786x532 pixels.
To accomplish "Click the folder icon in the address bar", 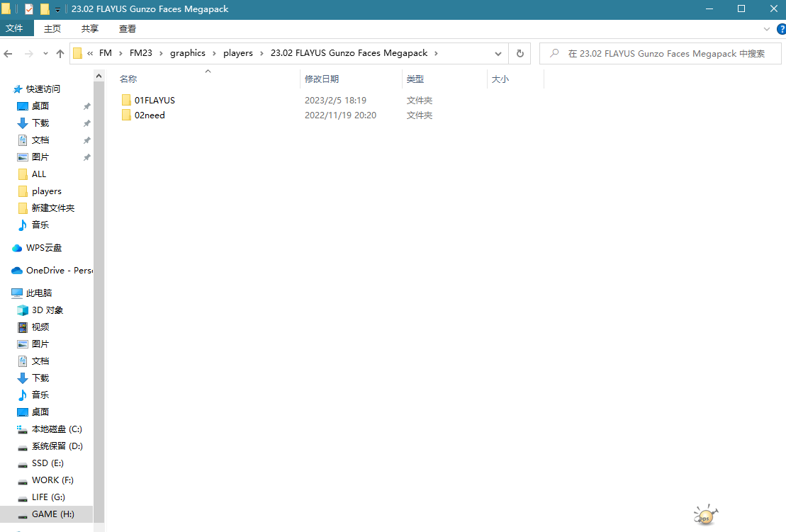I will coord(78,53).
